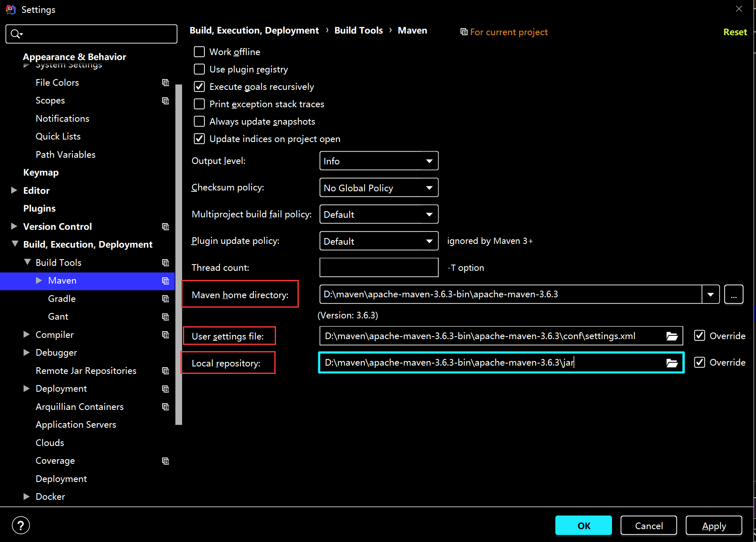Enable Print exception stack traces
756x542 pixels.
[199, 104]
